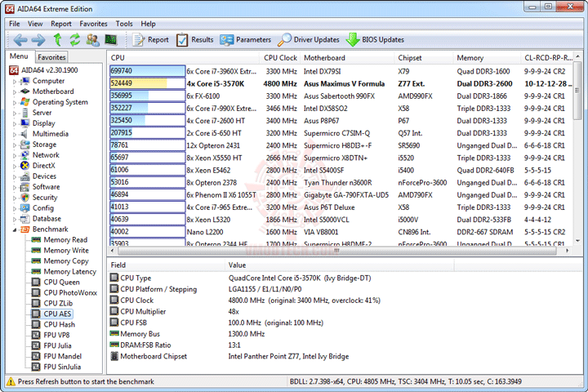The width and height of the screenshot is (588, 392).
Task: Click the Value column header
Action: pyautogui.click(x=340, y=265)
